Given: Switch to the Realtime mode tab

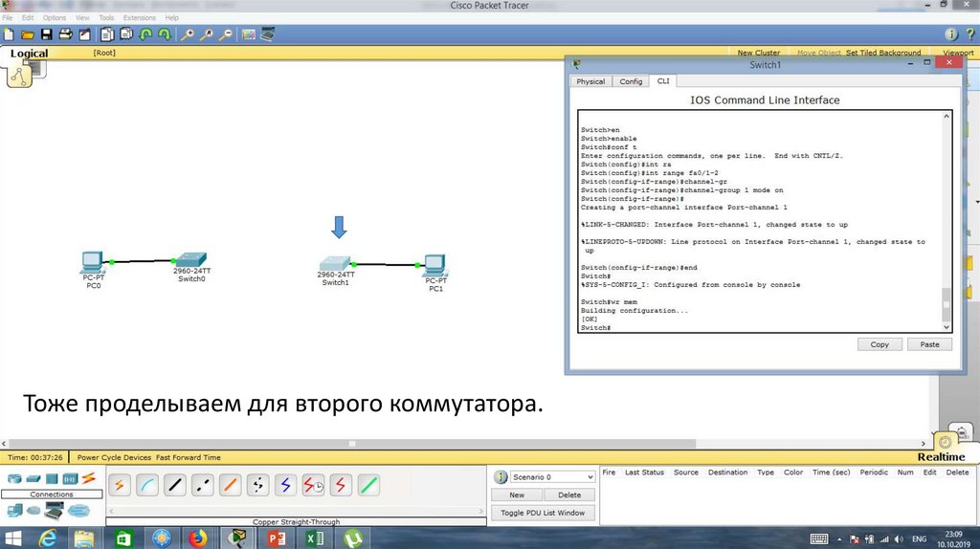Looking at the screenshot, I should coord(942,457).
